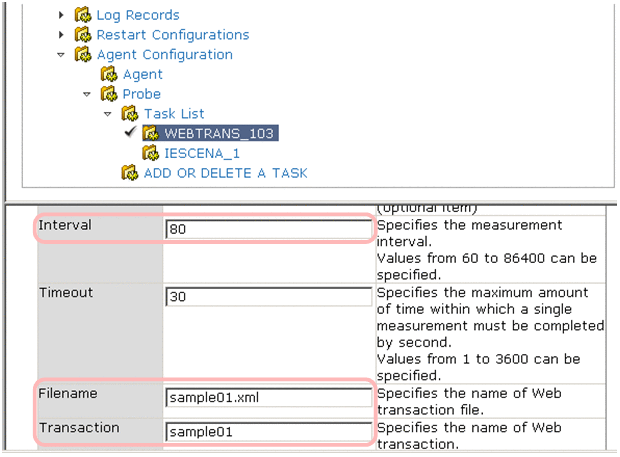
Task: Click the Probe folder icon
Action: pyautogui.click(x=109, y=94)
